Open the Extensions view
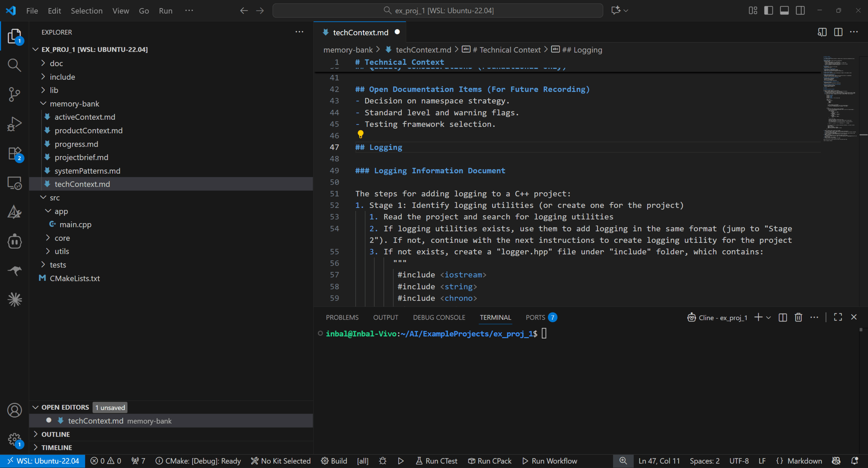The image size is (868, 468). pyautogui.click(x=14, y=153)
